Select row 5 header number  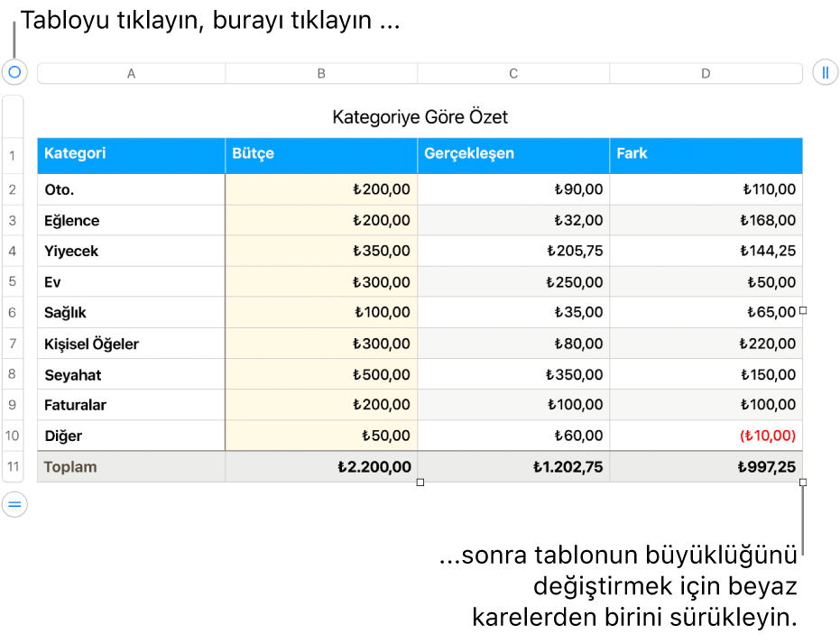[x=13, y=281]
